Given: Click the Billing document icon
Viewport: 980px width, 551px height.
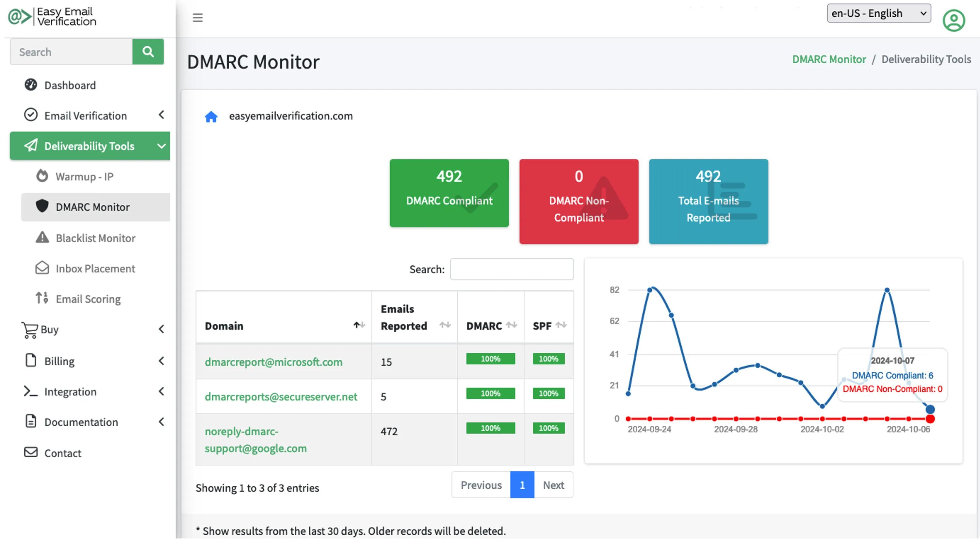Looking at the screenshot, I should [31, 360].
